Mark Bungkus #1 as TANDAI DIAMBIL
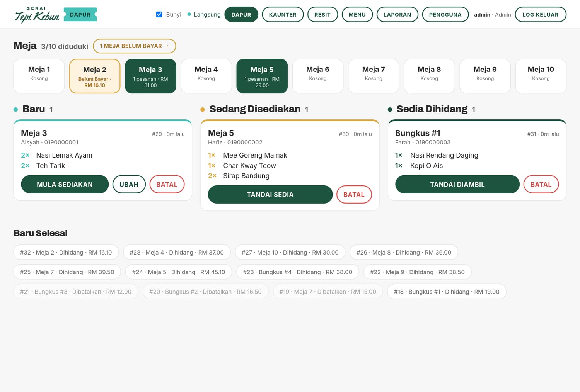The image size is (580, 392). (457, 184)
